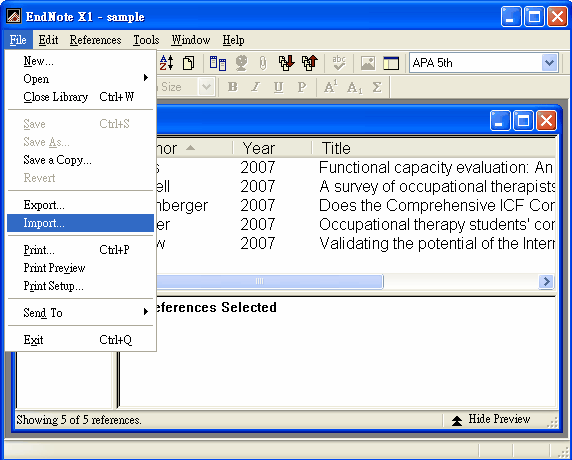Image resolution: width=572 pixels, height=460 pixels.
Task: Click the File menu
Action: (x=18, y=39)
